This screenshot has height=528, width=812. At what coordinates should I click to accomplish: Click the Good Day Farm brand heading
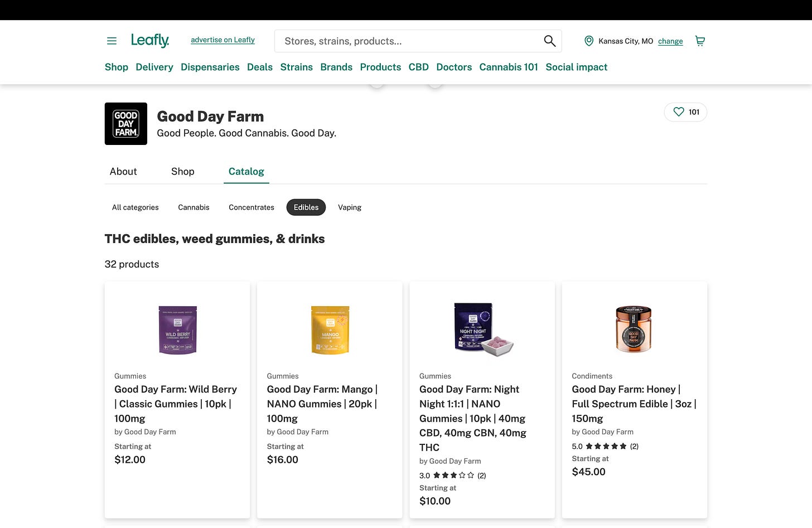(210, 117)
